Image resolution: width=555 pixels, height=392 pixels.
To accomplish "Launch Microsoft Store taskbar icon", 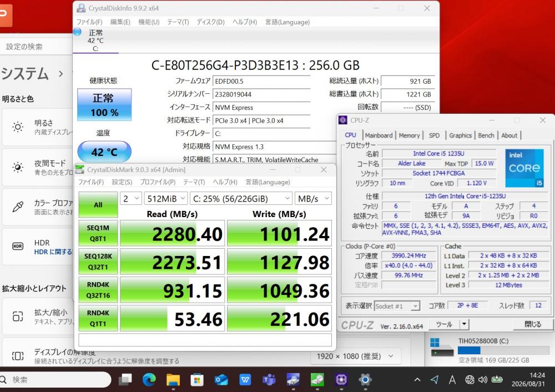I will click(x=197, y=380).
